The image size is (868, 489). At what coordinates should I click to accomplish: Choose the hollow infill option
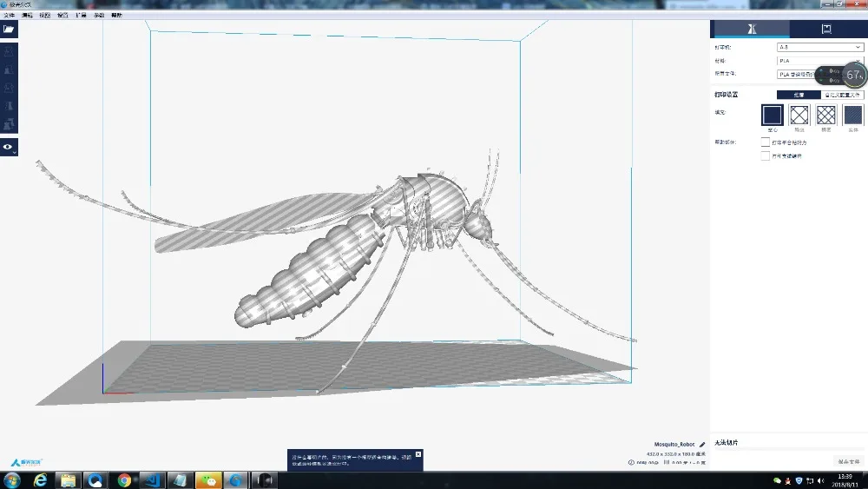(x=773, y=116)
